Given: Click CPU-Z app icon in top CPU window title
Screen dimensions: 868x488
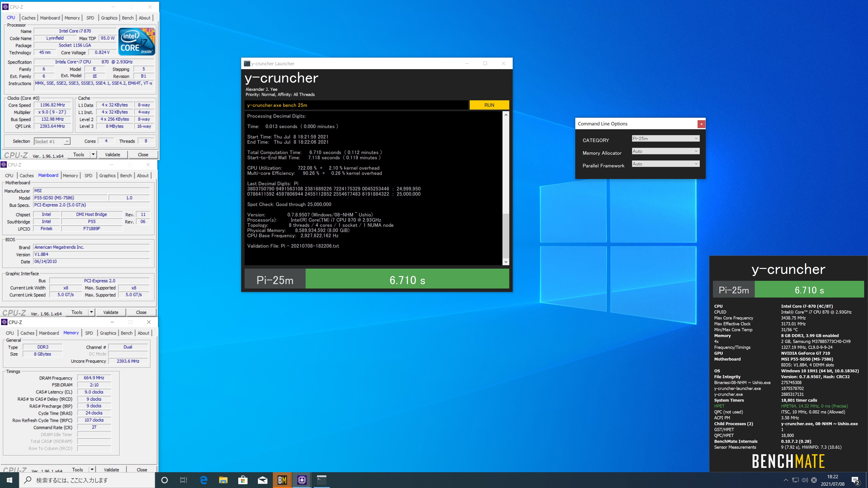Looking at the screenshot, I should [5, 7].
